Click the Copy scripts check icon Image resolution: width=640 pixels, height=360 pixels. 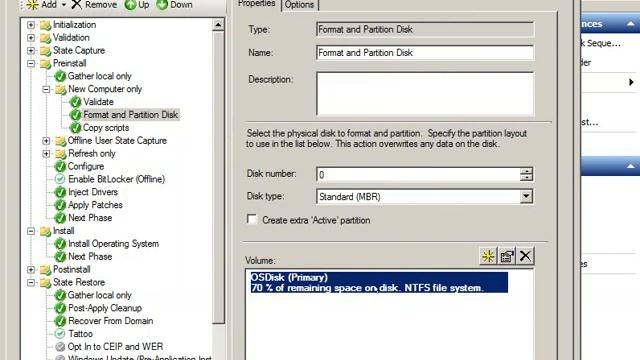point(76,128)
